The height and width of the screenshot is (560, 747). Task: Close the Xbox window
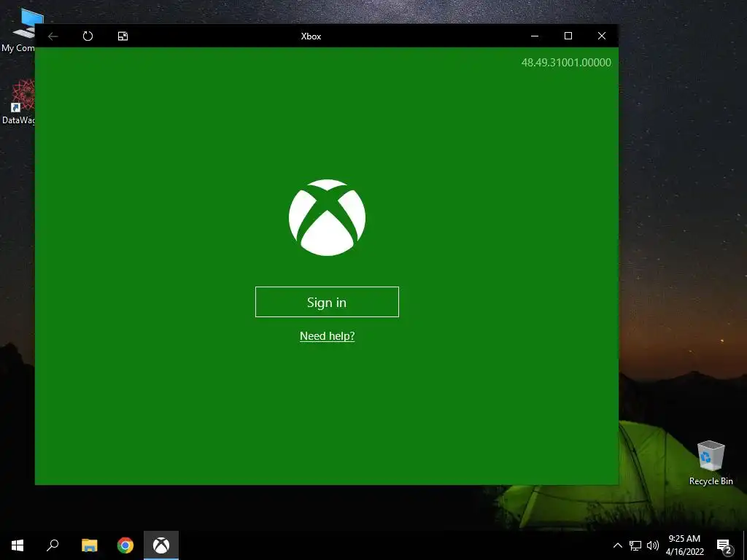(x=602, y=36)
